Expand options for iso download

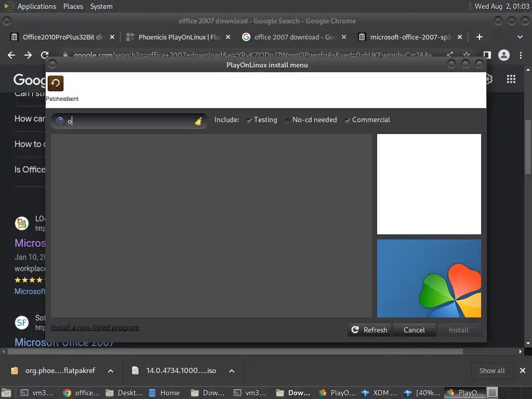(232, 371)
